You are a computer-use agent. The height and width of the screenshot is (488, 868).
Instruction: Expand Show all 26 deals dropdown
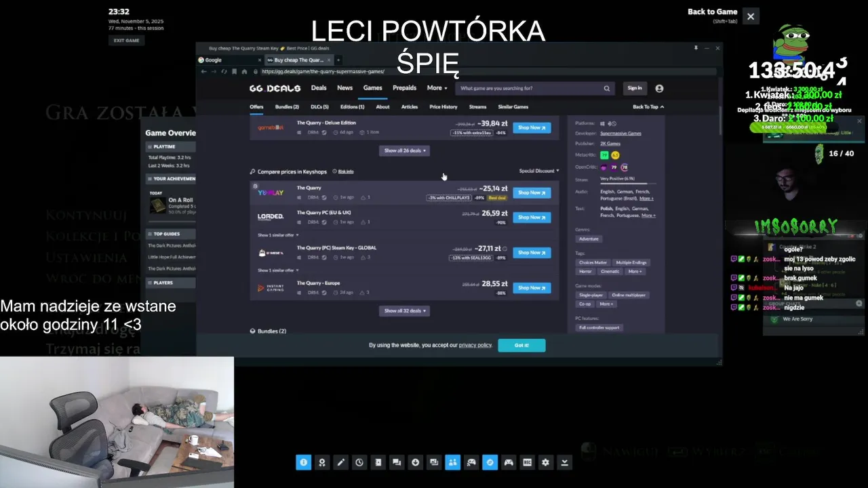404,150
